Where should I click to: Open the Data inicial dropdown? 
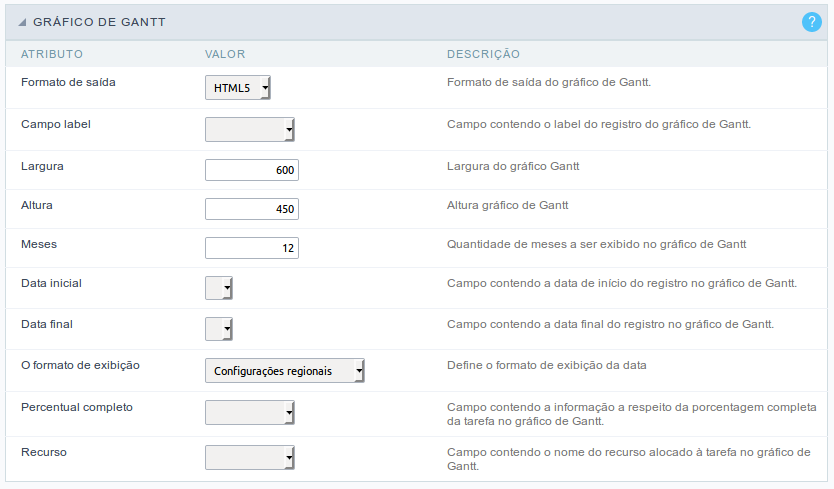pos(219,288)
